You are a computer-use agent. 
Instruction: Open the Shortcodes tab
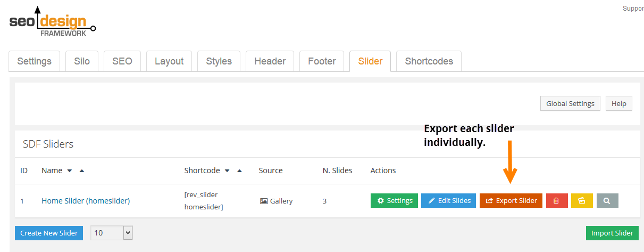pyautogui.click(x=429, y=61)
